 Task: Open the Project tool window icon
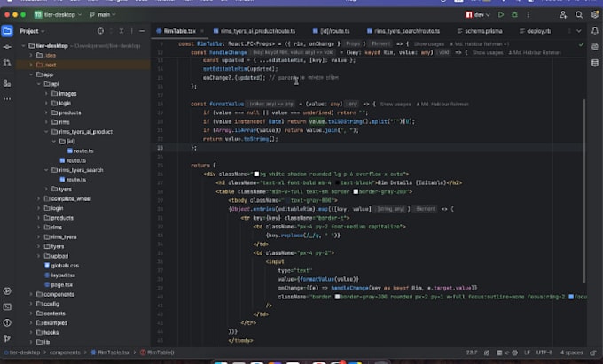[x=7, y=31]
